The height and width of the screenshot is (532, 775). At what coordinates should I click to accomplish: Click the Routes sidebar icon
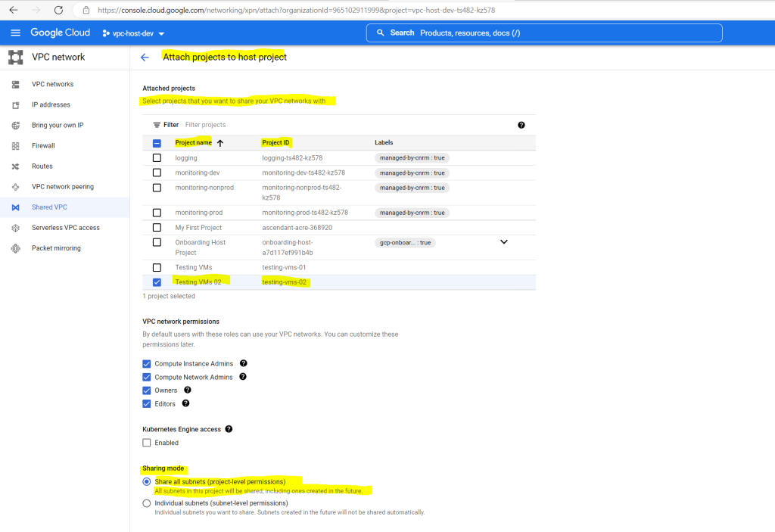[x=15, y=166]
